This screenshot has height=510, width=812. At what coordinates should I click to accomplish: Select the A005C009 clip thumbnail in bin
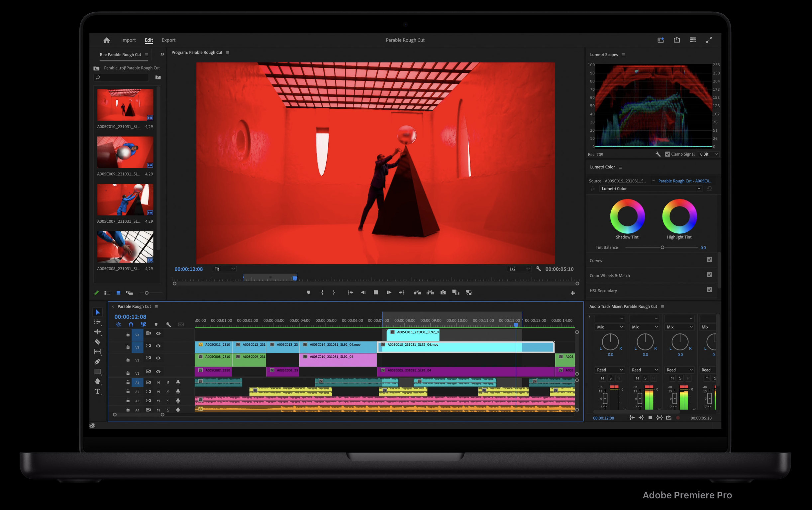[x=125, y=152]
